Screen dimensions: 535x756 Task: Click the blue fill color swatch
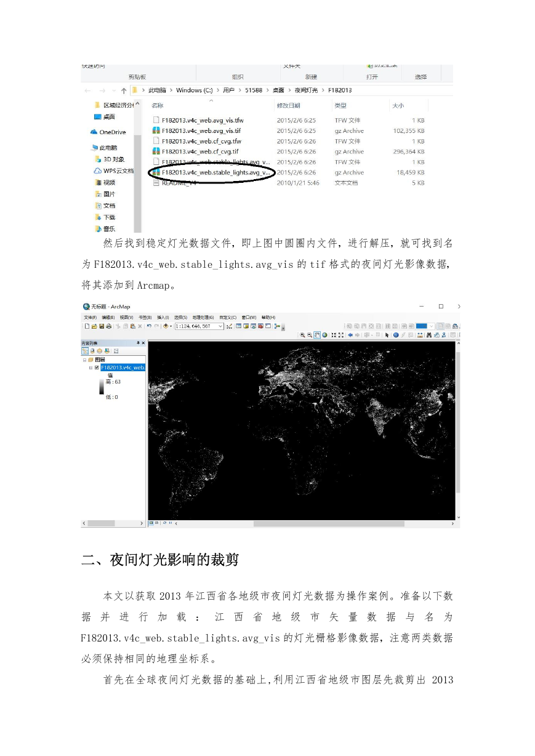click(x=422, y=326)
